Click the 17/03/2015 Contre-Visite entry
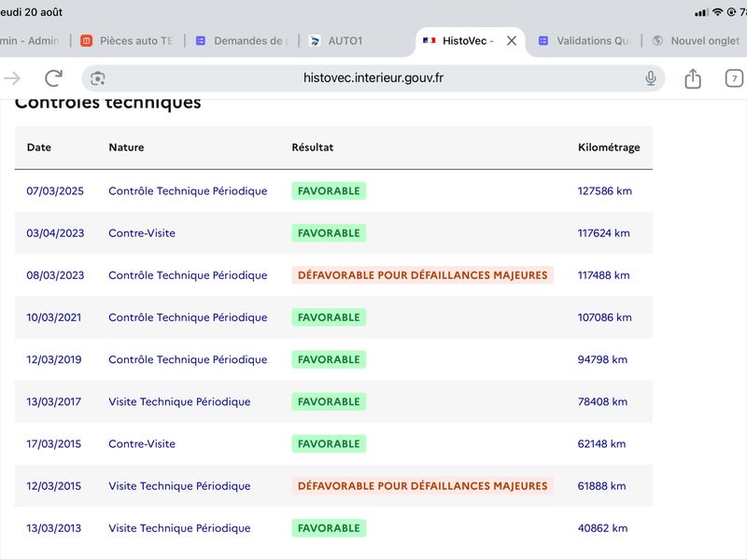The image size is (747, 560). coord(142,444)
